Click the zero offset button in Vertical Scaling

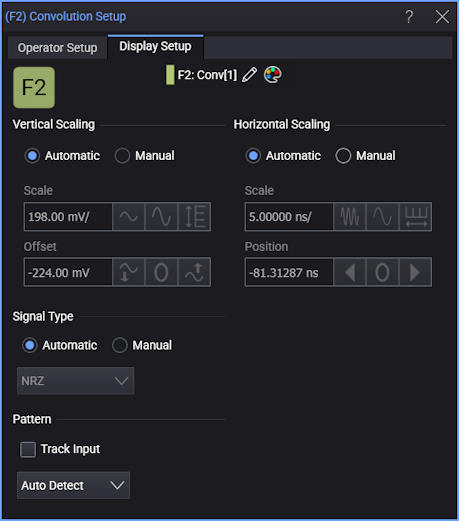coord(161,272)
